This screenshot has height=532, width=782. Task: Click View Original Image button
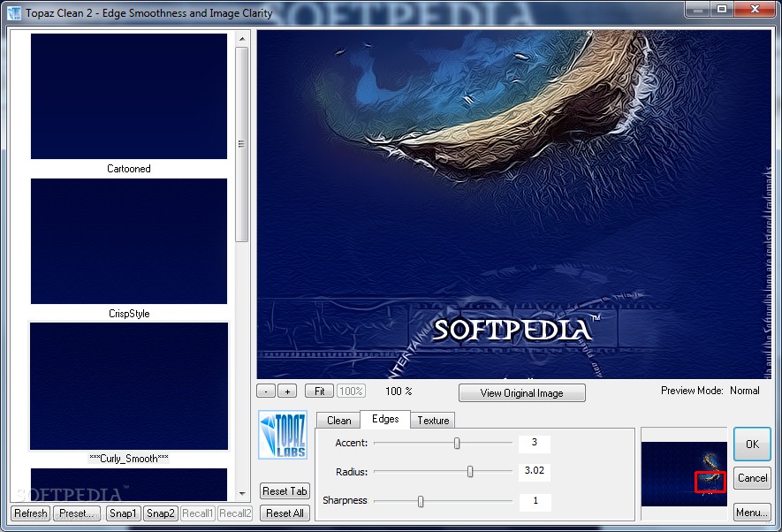click(521, 393)
